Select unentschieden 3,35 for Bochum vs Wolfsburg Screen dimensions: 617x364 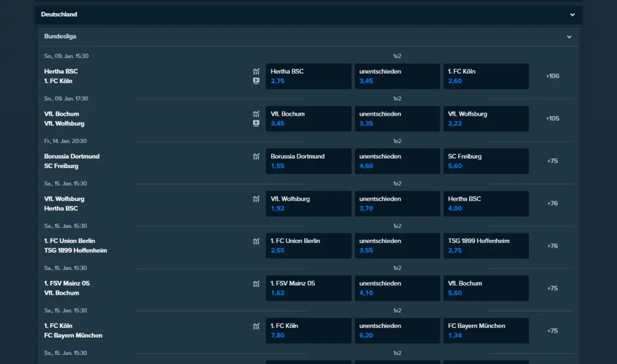398,119
